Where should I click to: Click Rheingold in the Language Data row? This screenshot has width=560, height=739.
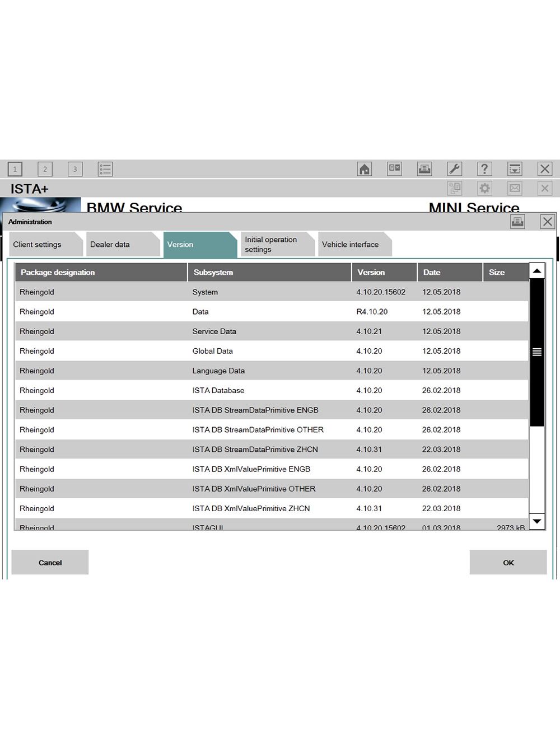click(x=37, y=371)
